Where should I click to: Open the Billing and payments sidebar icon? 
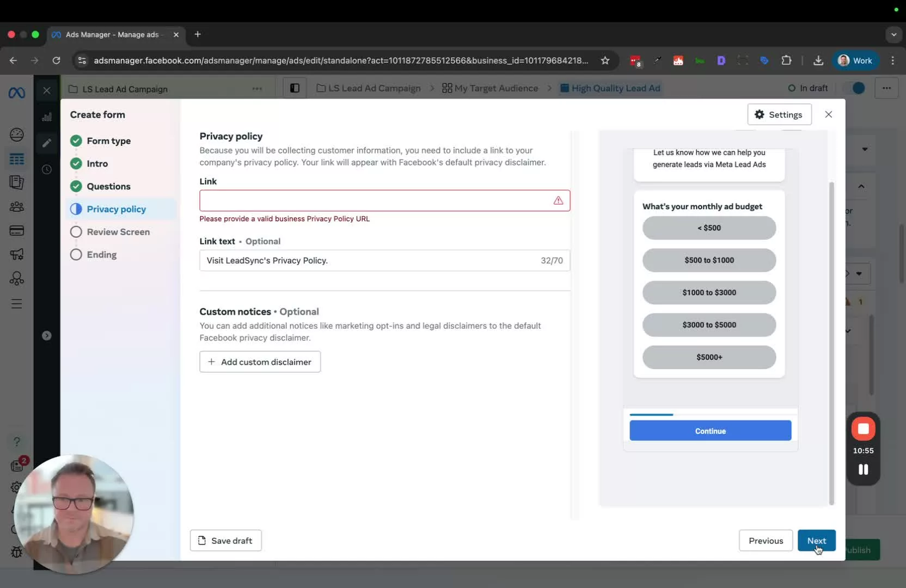click(x=17, y=230)
